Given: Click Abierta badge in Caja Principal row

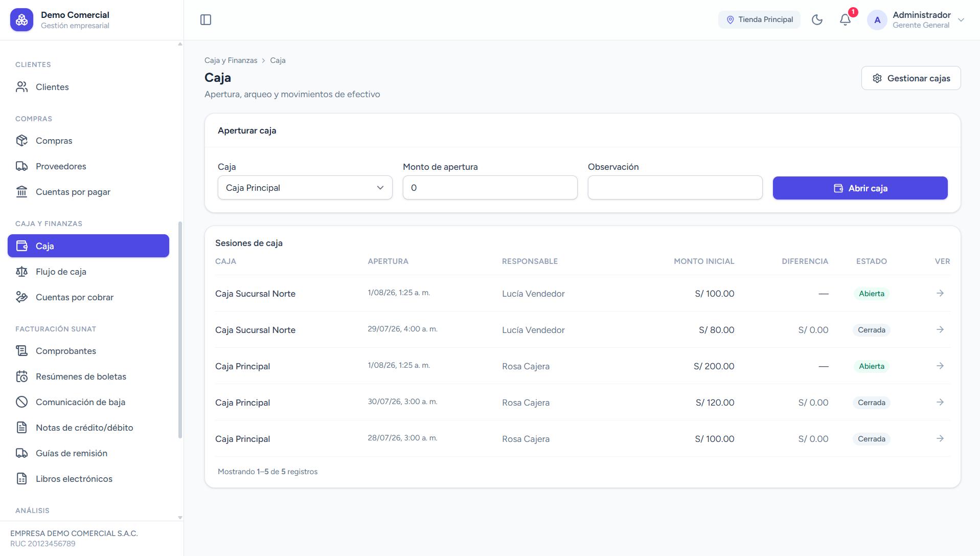Looking at the screenshot, I should tap(872, 366).
